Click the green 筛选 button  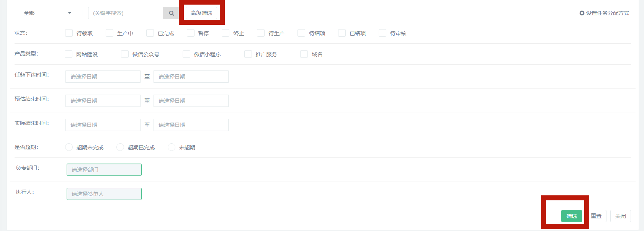(571, 216)
